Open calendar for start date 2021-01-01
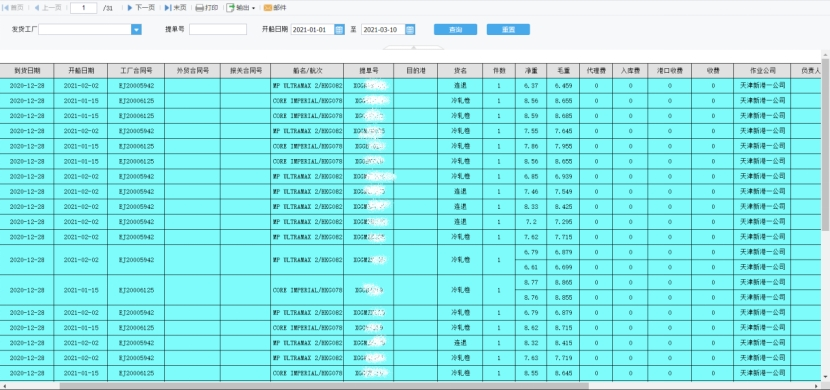Image resolution: width=830 pixels, height=390 pixels. point(339,30)
